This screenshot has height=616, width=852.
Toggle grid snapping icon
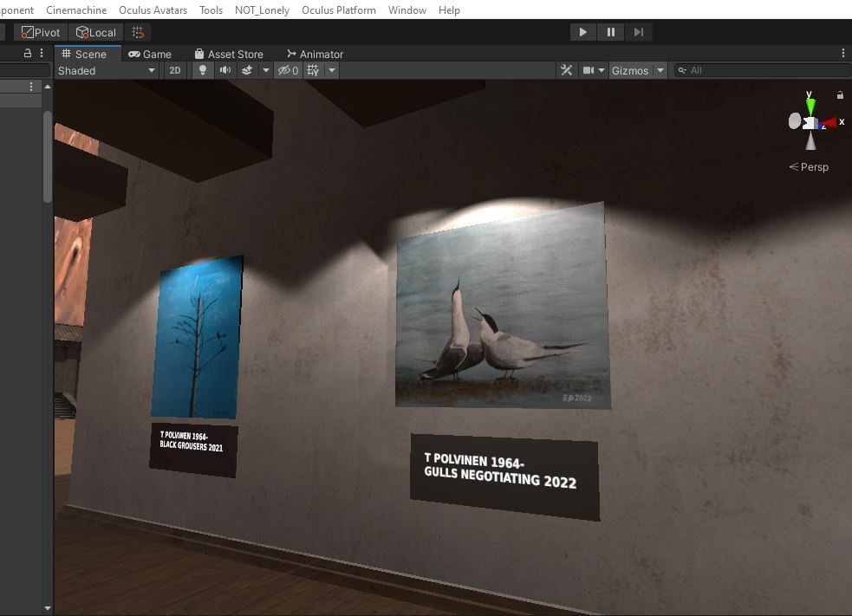(138, 33)
